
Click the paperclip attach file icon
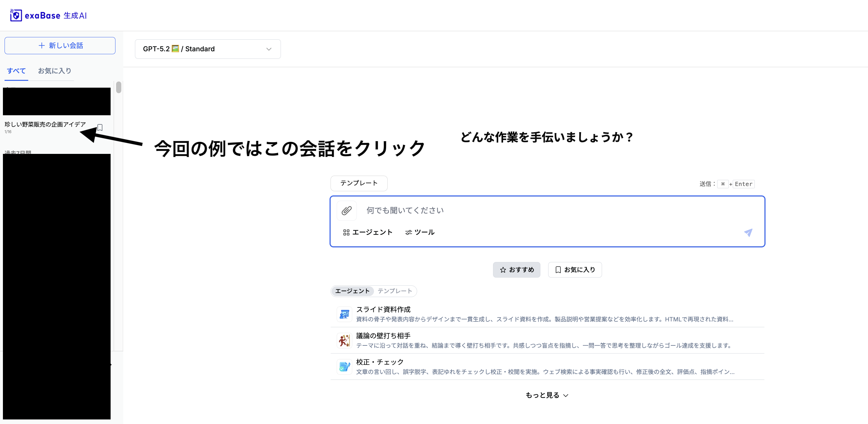(x=346, y=210)
